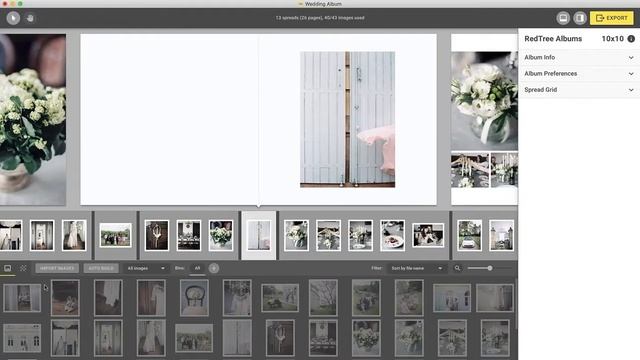Open the album info circle icon
The width and height of the screenshot is (640, 360).
tap(631, 39)
